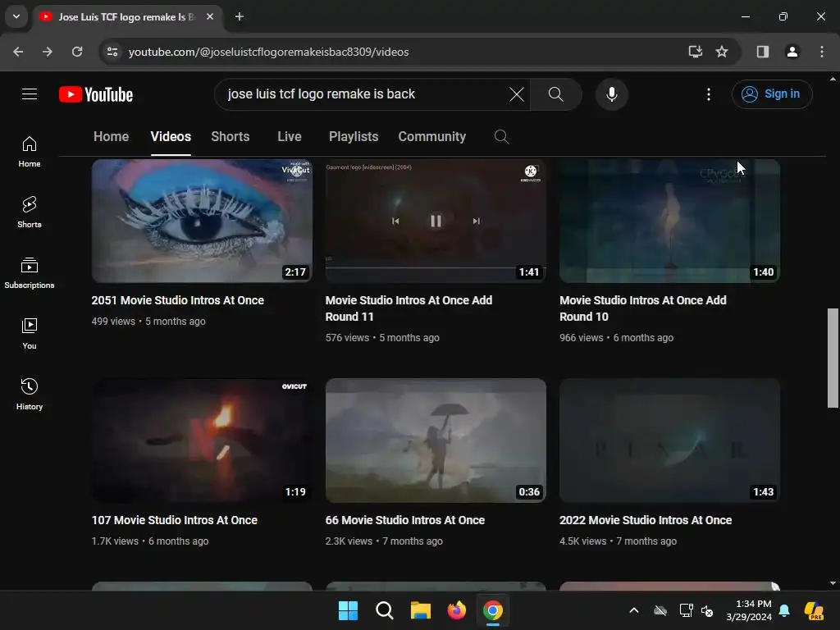Open the taskbar clock and date
The height and width of the screenshot is (630, 840).
749,610
